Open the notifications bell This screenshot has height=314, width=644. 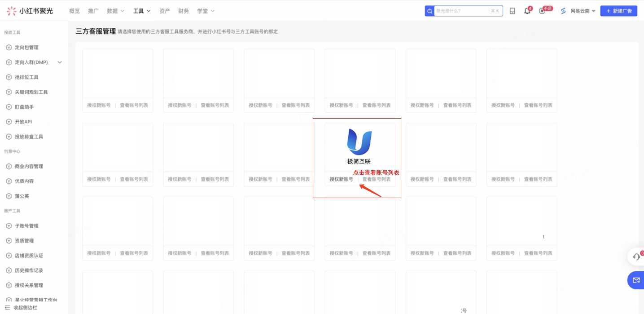(x=527, y=11)
